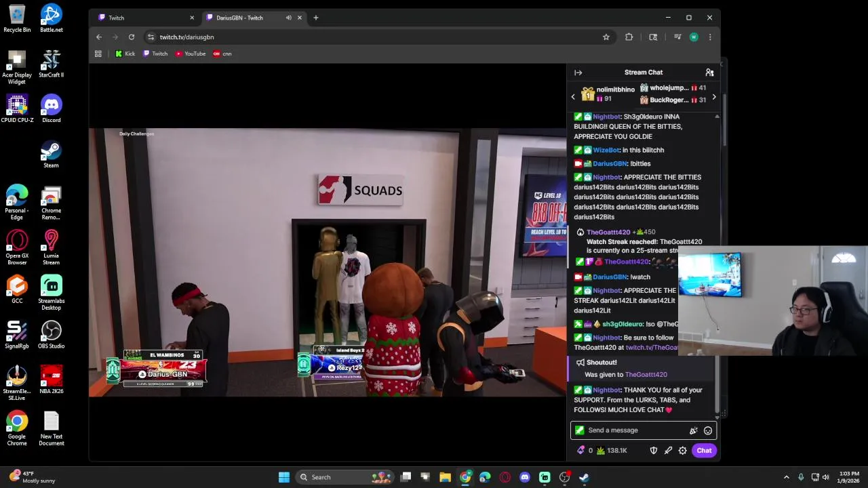Open the celebration power-ups icon
Viewport: 868px width, 488px height.
pyautogui.click(x=693, y=430)
